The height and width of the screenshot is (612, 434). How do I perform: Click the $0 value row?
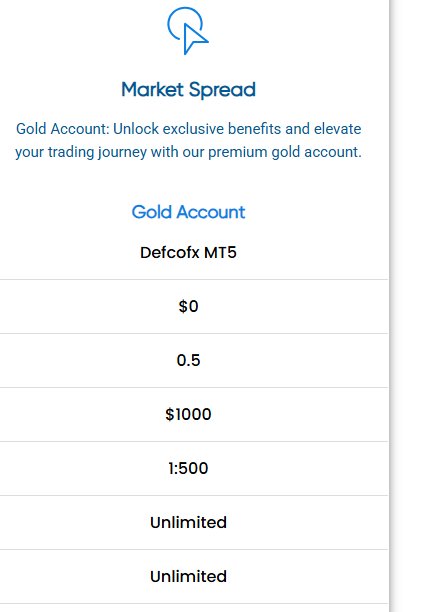(189, 306)
